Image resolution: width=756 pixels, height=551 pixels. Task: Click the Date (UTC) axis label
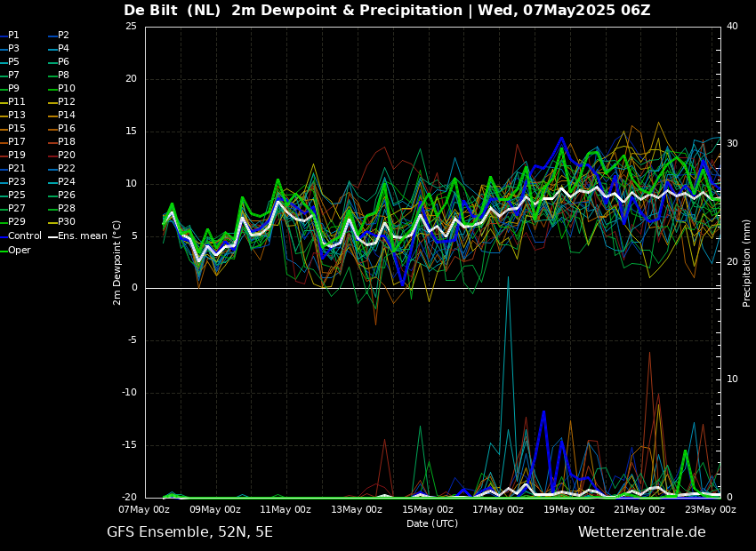(x=432, y=523)
